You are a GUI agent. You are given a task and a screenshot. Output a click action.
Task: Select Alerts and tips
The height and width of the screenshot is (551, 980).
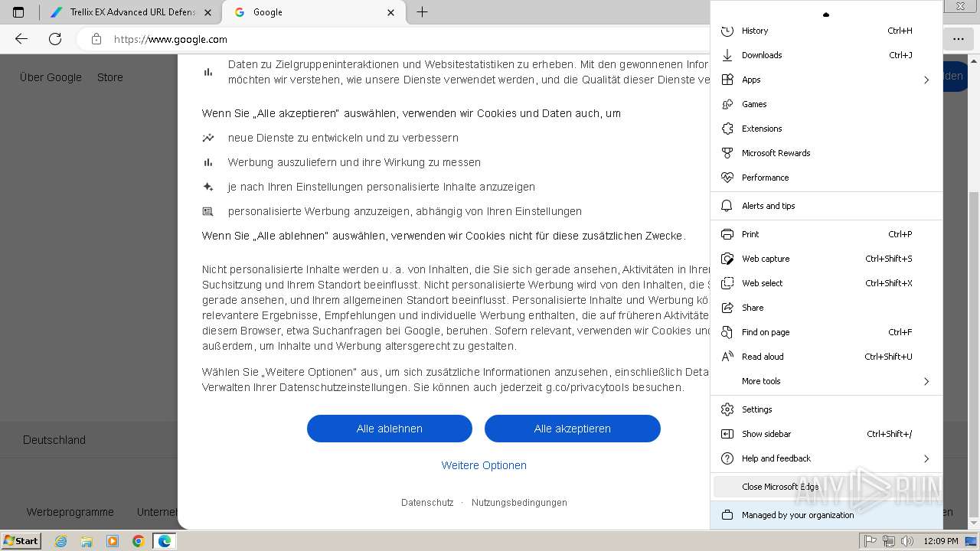tap(826, 206)
